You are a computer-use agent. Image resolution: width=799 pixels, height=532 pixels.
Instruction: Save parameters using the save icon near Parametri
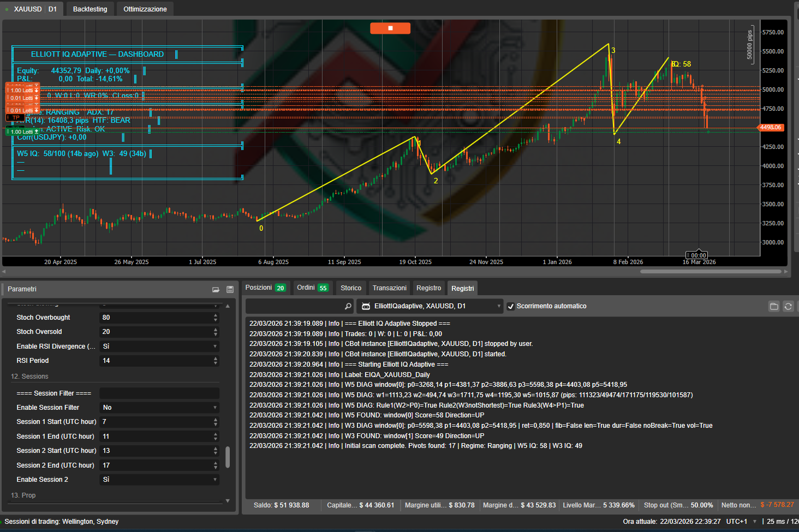(229, 289)
